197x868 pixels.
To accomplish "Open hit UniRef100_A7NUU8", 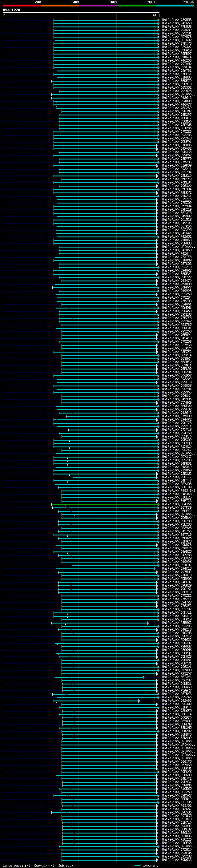I will pos(177,26).
